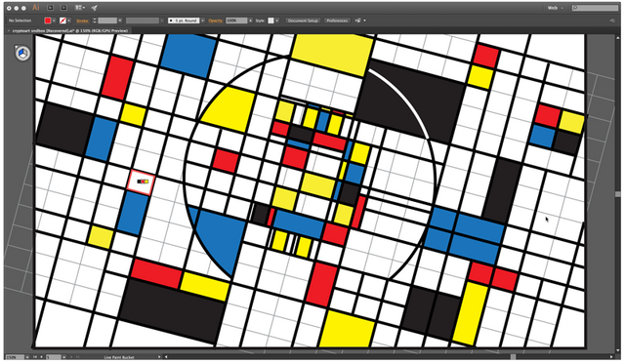Open the status bar display options arrow
The height and width of the screenshot is (364, 625).
[x=159, y=357]
